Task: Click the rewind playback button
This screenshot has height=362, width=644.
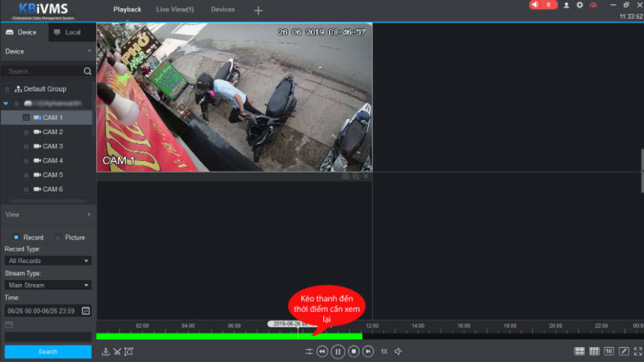Action: coord(322,352)
